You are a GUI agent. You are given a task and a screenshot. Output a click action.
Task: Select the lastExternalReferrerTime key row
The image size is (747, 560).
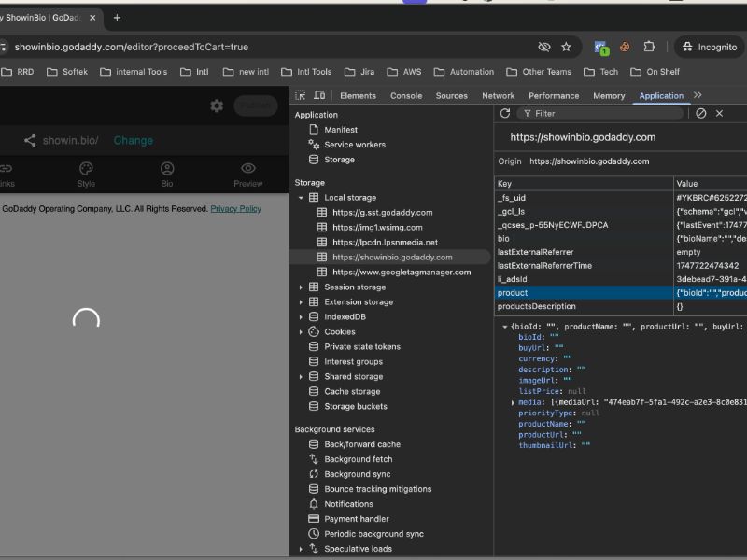(621, 266)
